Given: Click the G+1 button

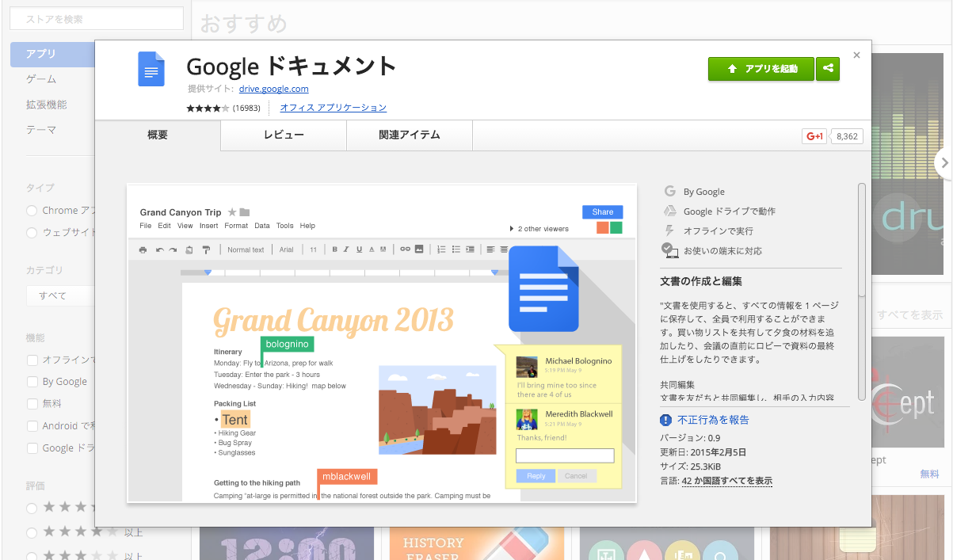Looking at the screenshot, I should click(814, 136).
